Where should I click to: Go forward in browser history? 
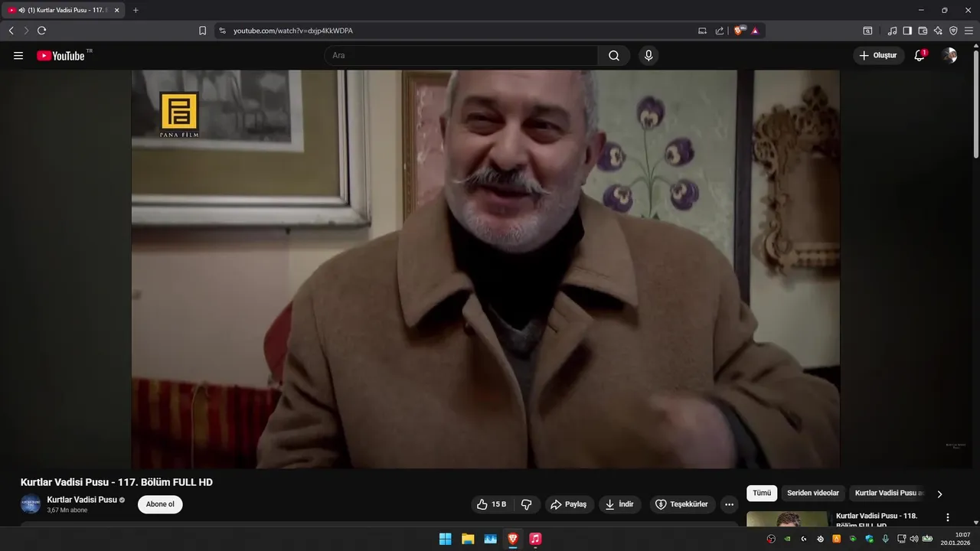[26, 31]
